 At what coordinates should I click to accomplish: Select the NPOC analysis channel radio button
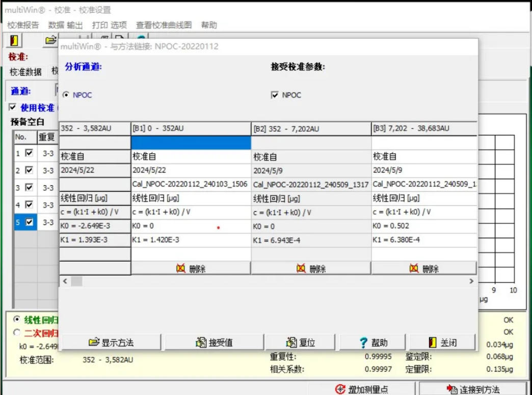pos(66,95)
